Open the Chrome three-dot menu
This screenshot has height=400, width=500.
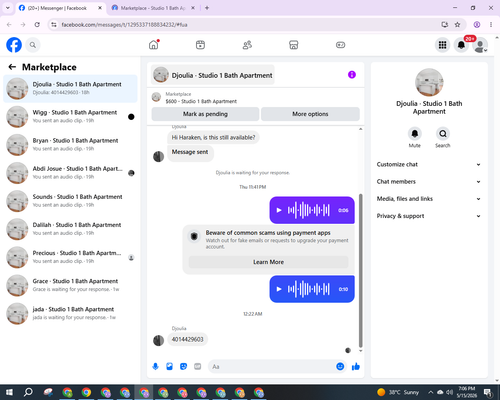pyautogui.click(x=491, y=25)
